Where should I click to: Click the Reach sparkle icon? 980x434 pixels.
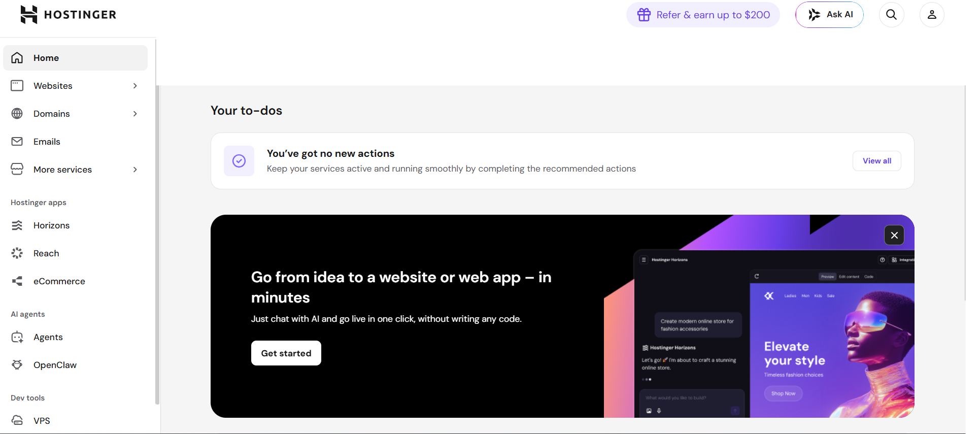[17, 253]
